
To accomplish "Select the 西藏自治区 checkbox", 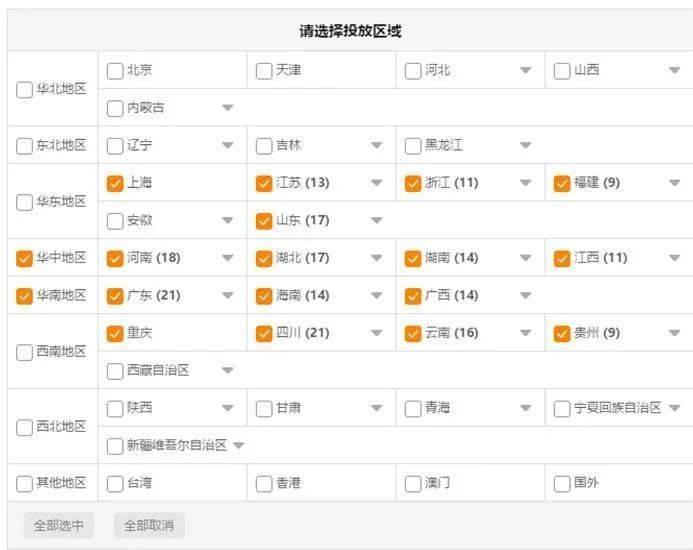I will pos(115,371).
